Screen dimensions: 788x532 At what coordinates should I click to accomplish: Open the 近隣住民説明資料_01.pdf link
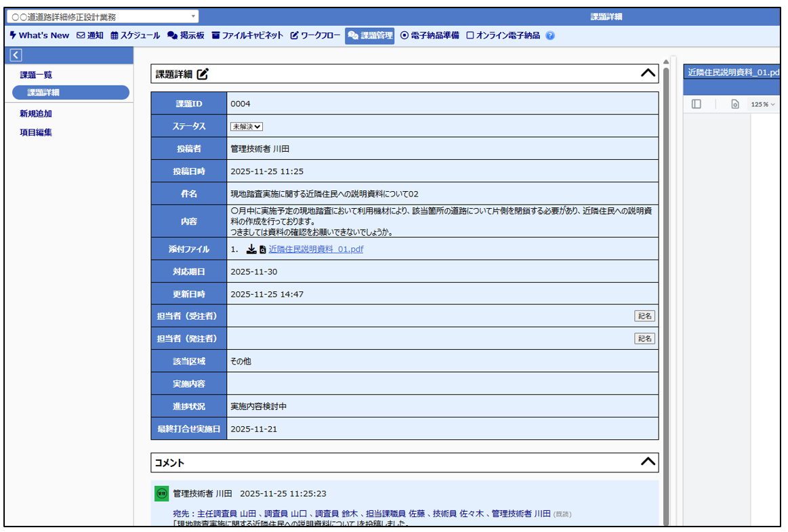point(316,249)
